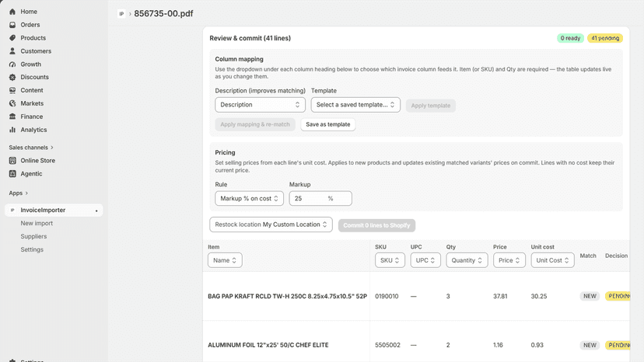644x362 pixels.
Task: Open the Markup % on cost rule dropdown
Action: pos(249,198)
